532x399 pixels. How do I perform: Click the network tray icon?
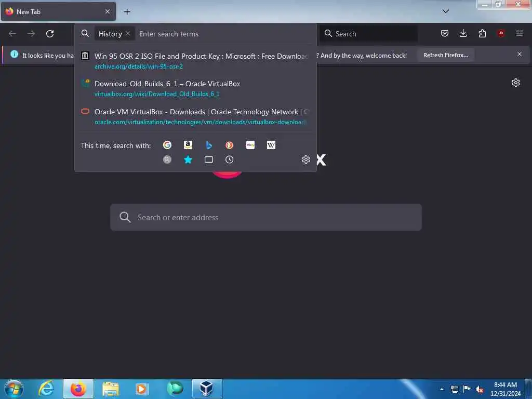point(454,389)
